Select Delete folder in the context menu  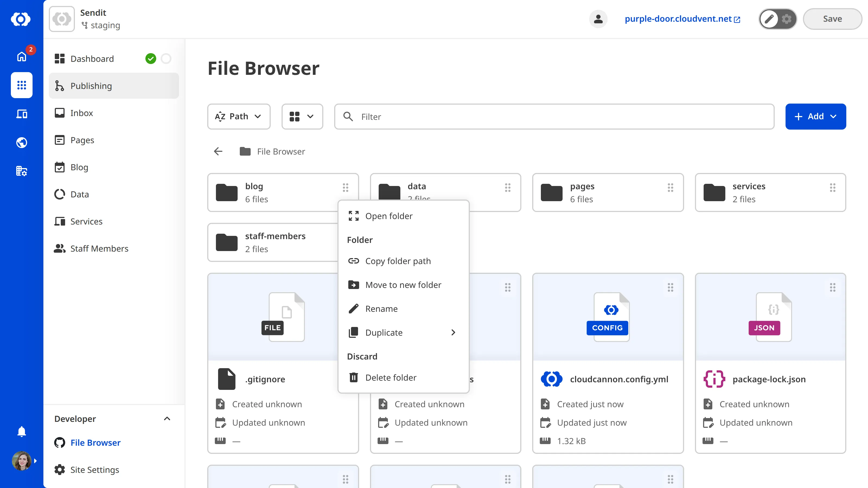(x=391, y=377)
